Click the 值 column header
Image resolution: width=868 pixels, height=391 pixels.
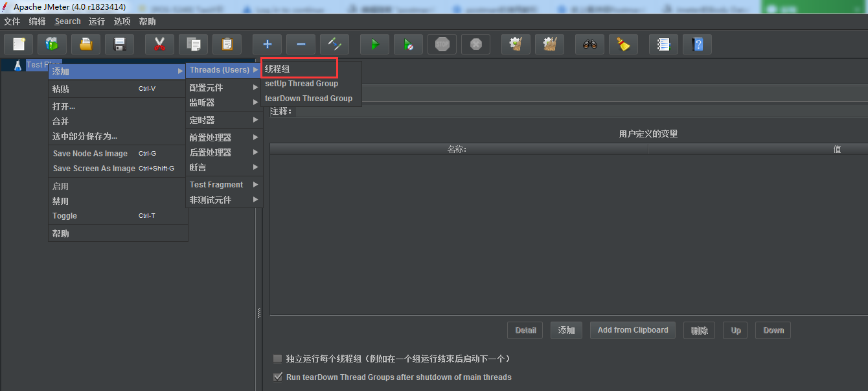click(758, 149)
